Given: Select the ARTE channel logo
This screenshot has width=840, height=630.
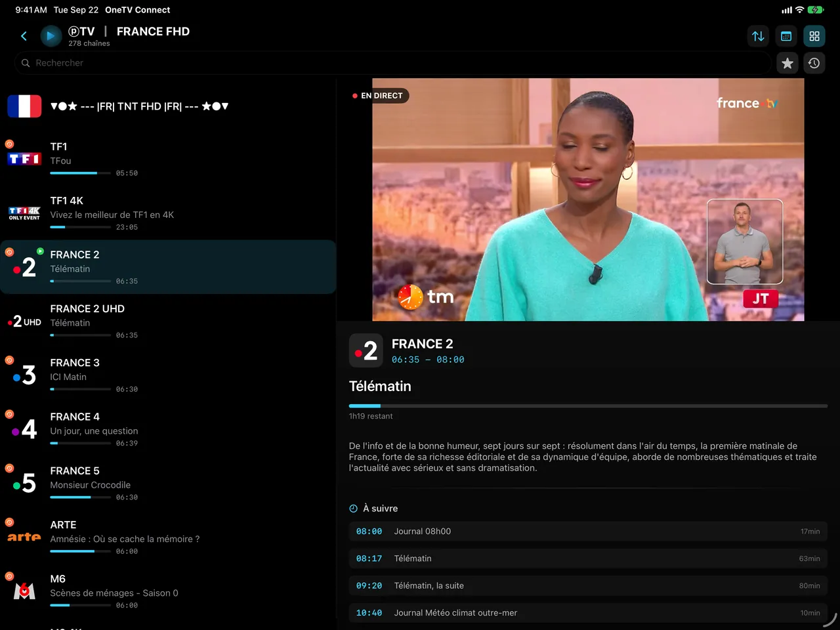Looking at the screenshot, I should click(24, 537).
